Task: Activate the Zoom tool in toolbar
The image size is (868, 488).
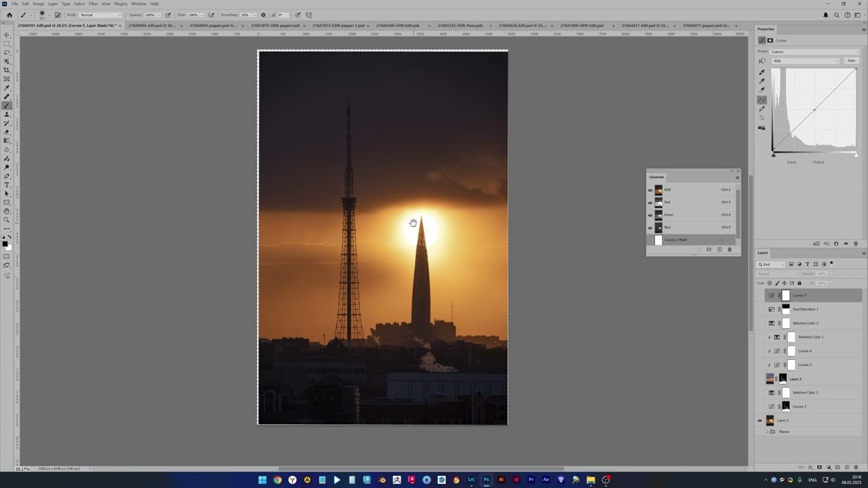Action: 7,220
